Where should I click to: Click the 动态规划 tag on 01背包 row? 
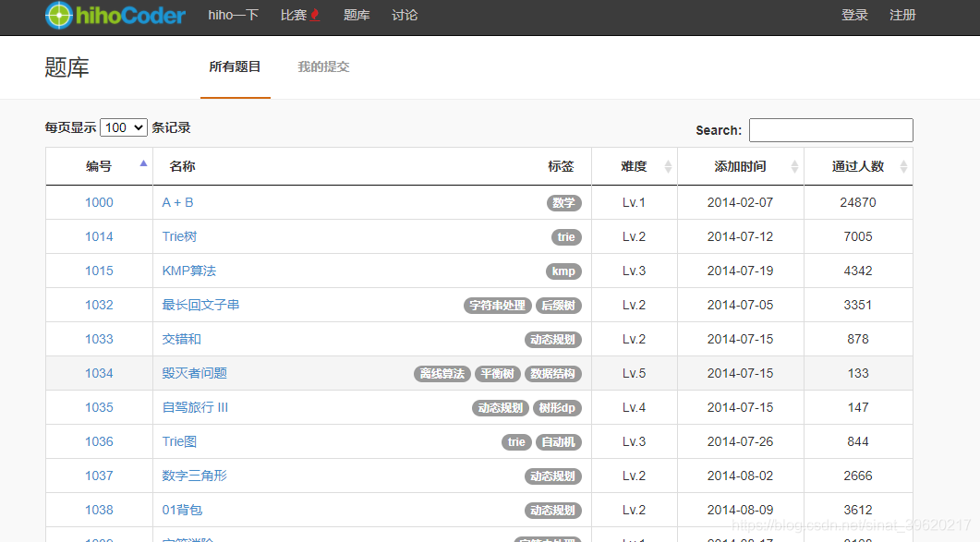pos(552,510)
